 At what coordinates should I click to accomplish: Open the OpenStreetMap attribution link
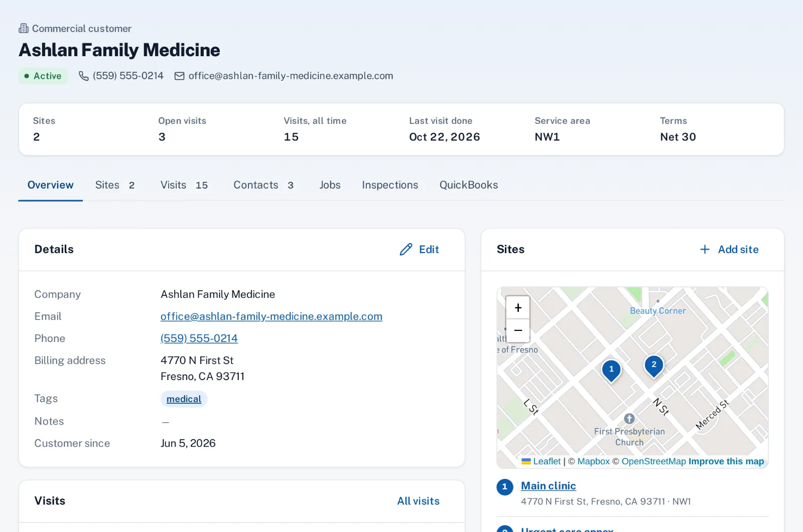point(653,461)
